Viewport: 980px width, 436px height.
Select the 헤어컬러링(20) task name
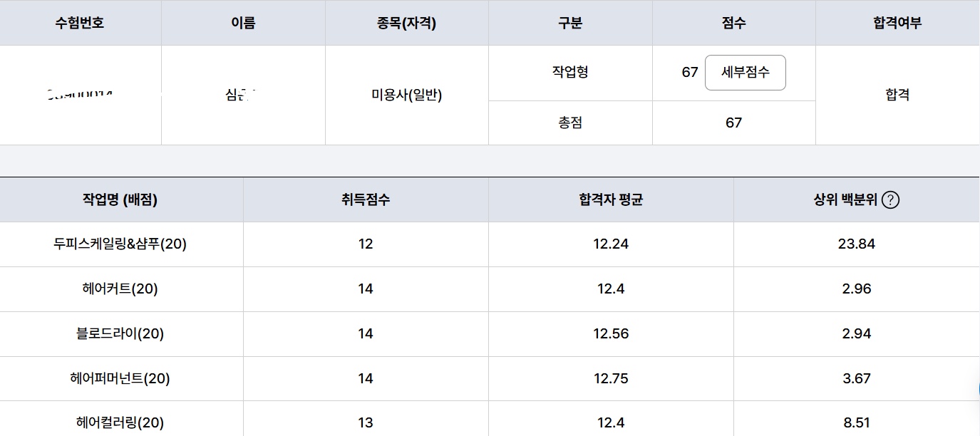coord(120,422)
